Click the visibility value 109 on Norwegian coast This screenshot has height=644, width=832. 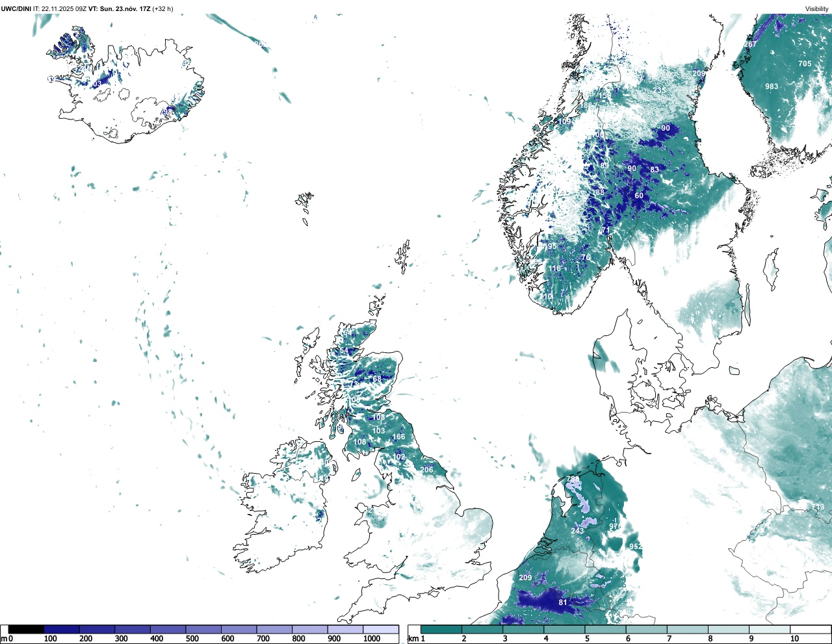coord(565,122)
